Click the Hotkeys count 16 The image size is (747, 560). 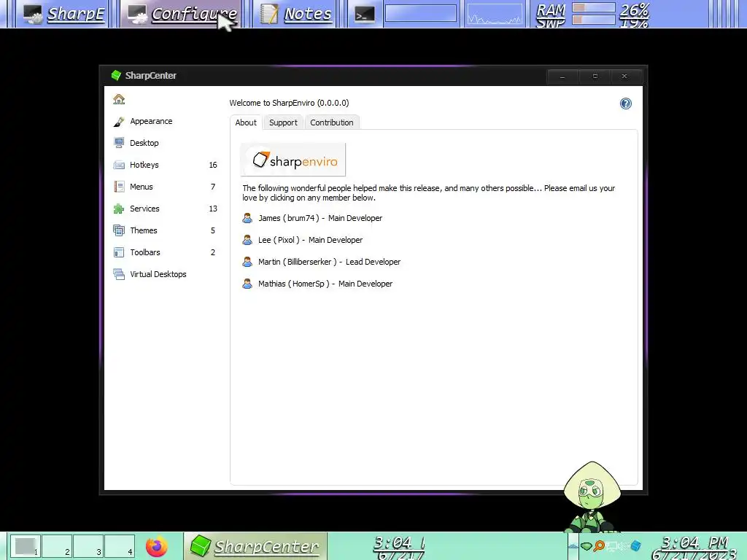click(x=213, y=165)
